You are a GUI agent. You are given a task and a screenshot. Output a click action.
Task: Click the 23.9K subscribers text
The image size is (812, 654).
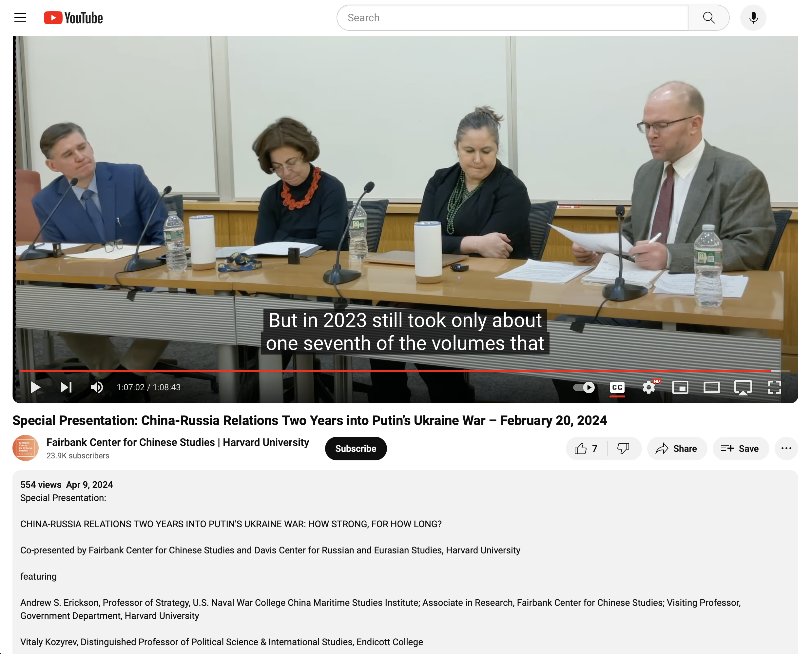[78, 456]
